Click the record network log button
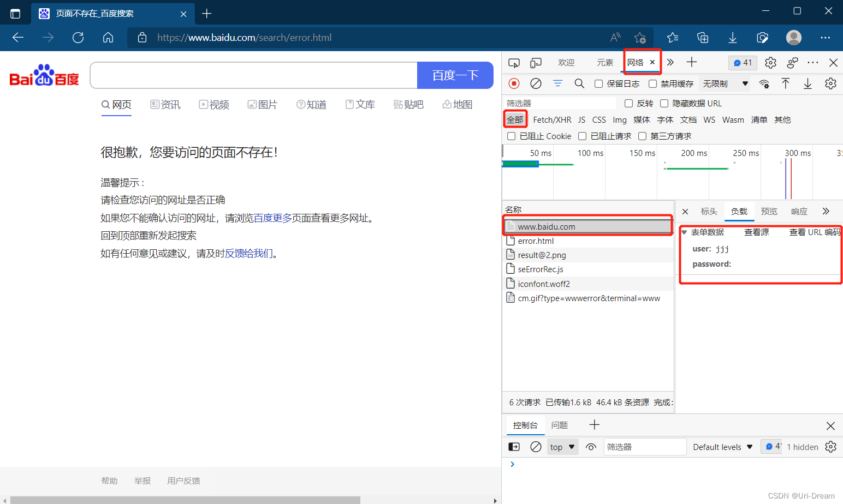 coord(514,83)
